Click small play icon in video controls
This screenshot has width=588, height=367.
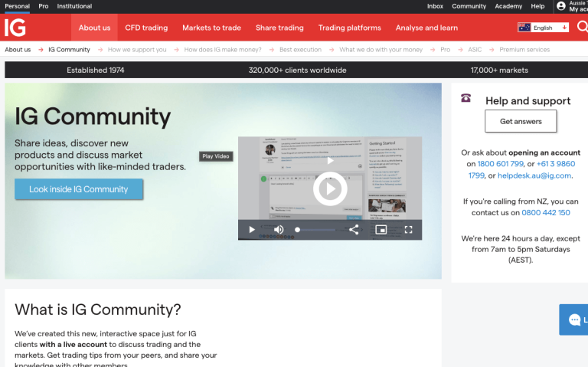click(252, 229)
